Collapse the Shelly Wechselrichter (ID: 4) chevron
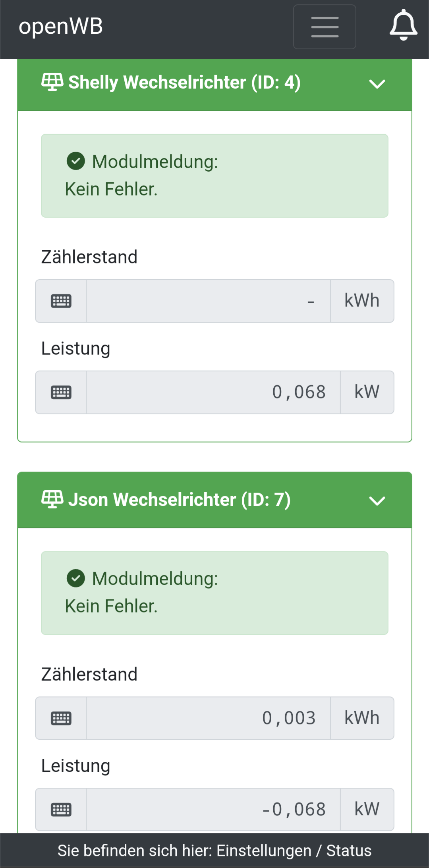The height and width of the screenshot is (868, 429). click(x=377, y=84)
